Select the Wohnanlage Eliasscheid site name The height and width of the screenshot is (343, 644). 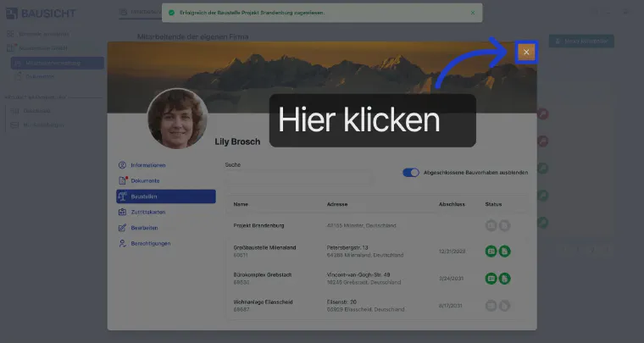pos(263,302)
